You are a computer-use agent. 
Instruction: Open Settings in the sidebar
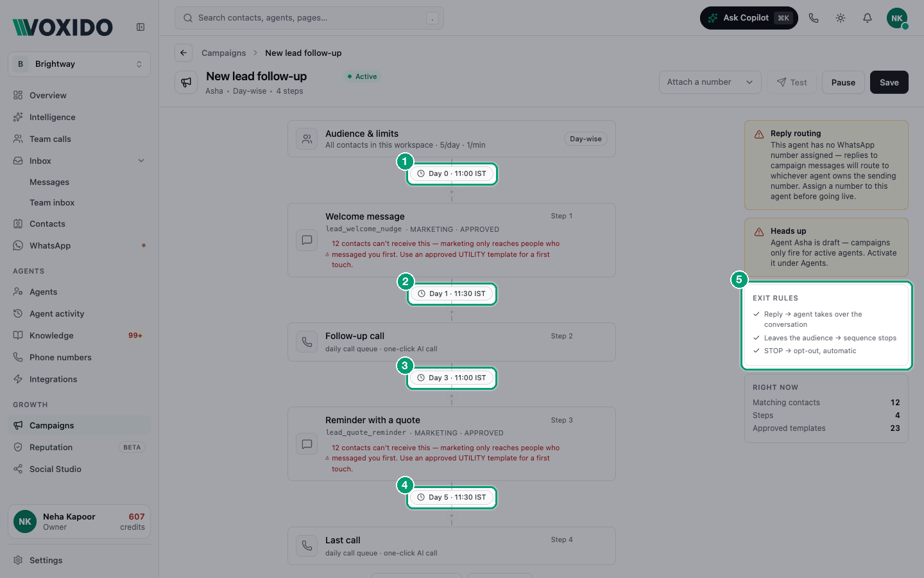pyautogui.click(x=79, y=560)
